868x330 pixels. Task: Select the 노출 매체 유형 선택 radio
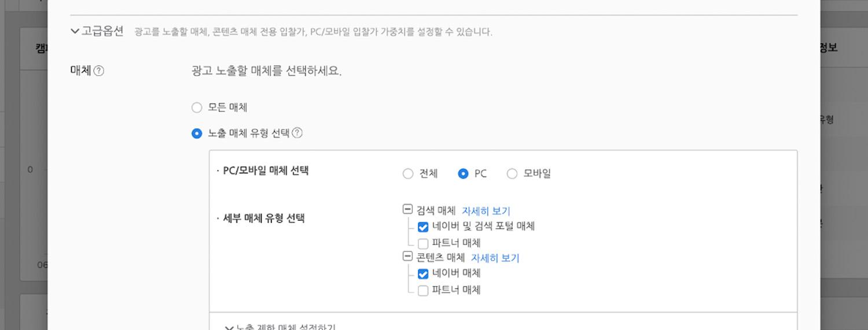(x=197, y=134)
